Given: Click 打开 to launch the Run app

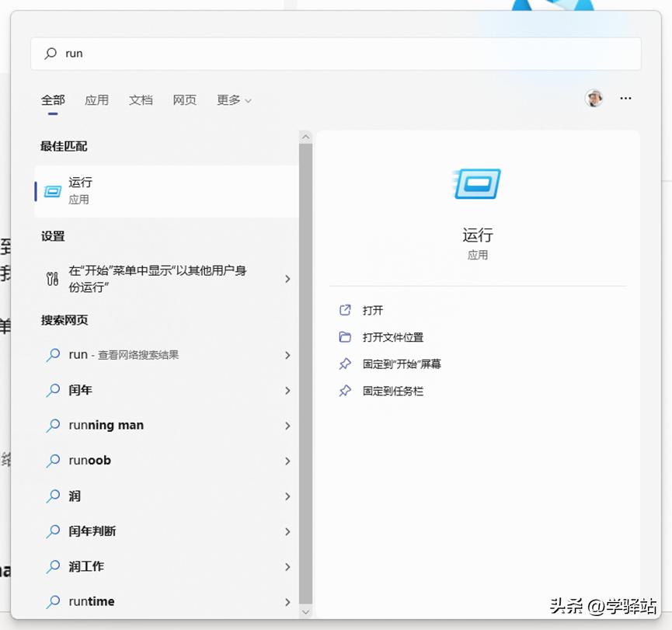Looking at the screenshot, I should point(371,310).
